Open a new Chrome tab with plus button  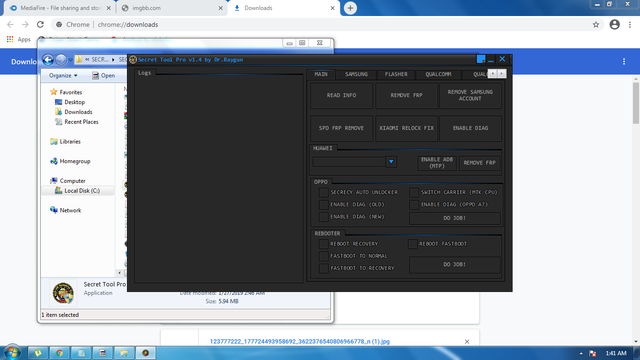point(350,8)
